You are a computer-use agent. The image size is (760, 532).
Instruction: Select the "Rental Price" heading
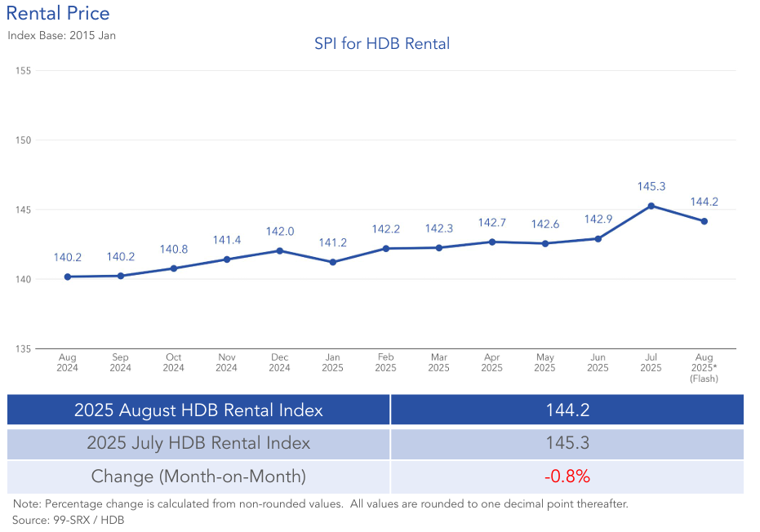(x=58, y=13)
